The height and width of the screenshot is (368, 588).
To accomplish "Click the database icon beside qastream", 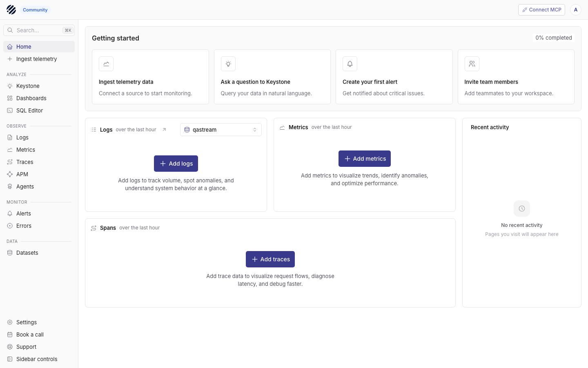I will (x=187, y=130).
